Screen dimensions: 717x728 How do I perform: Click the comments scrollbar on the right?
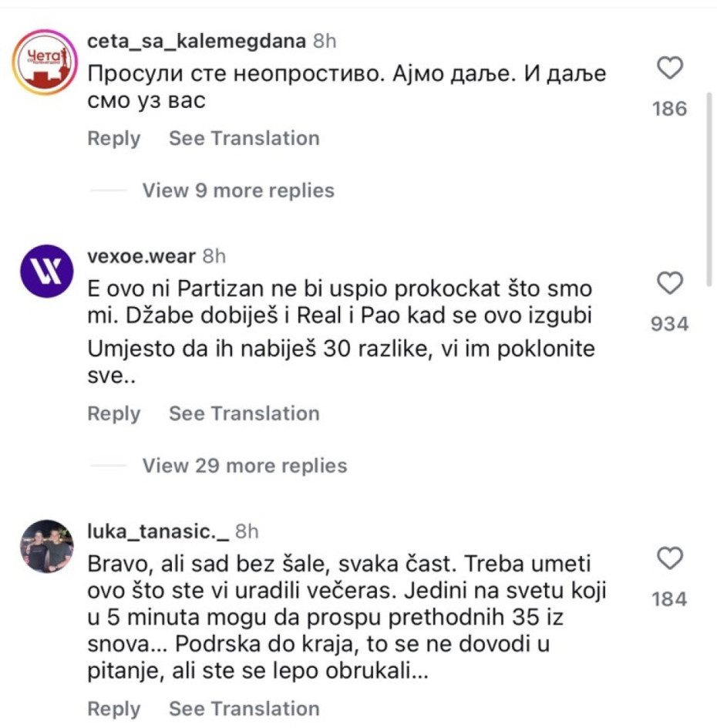click(710, 185)
